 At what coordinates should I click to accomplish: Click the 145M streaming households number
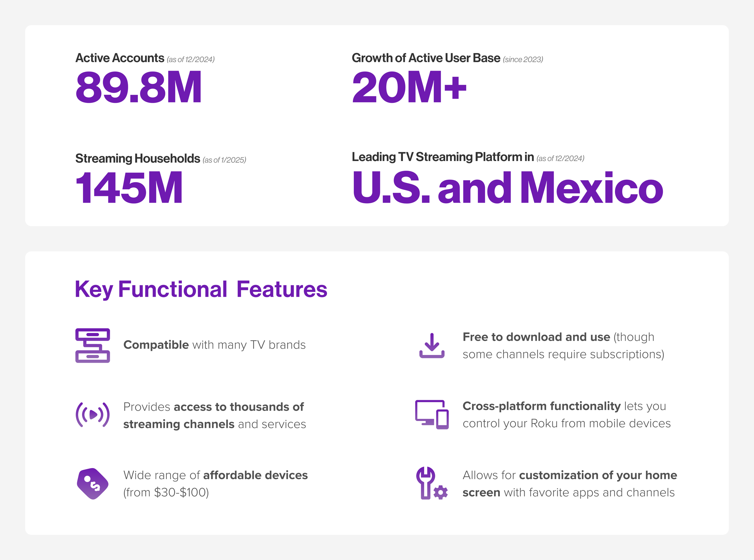129,188
